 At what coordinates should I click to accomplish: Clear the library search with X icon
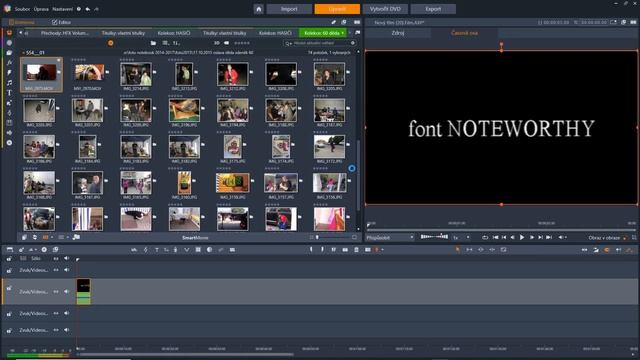(x=353, y=43)
